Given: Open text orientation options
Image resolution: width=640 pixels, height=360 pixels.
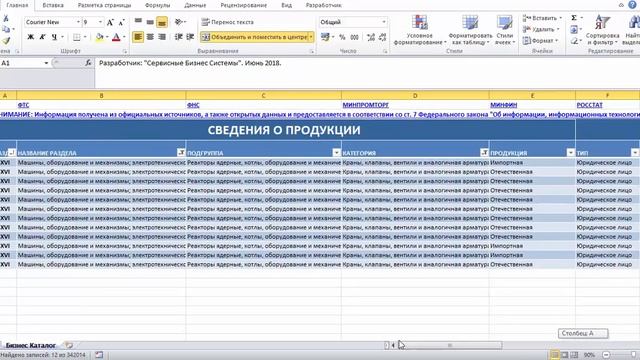Looking at the screenshot, I should point(180,22).
